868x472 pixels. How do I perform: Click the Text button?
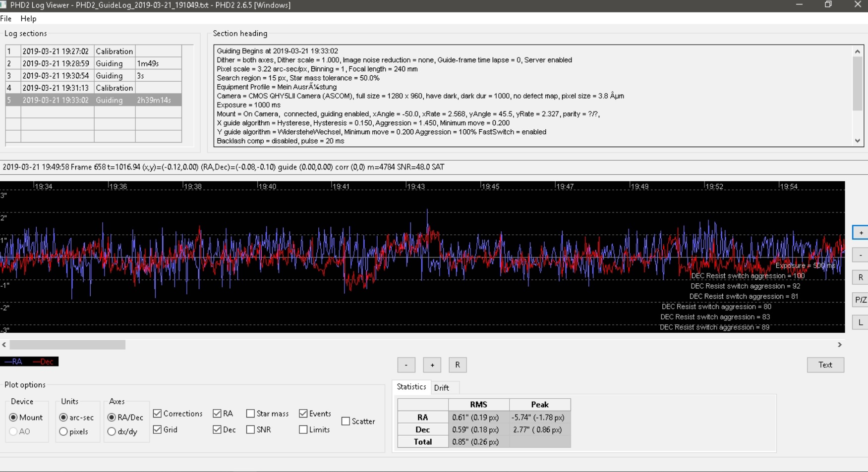click(x=825, y=365)
